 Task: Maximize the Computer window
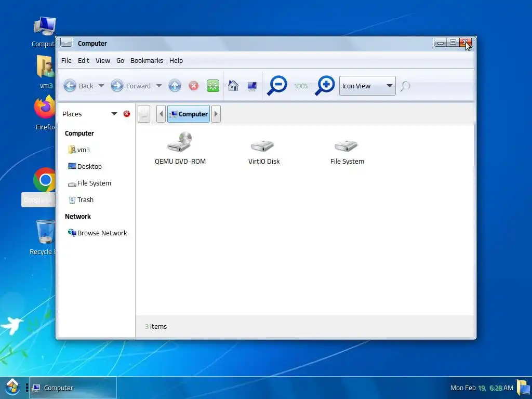coord(453,43)
